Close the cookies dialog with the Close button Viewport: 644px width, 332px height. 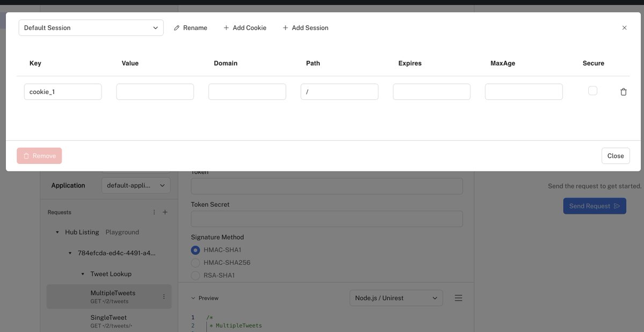[615, 156]
